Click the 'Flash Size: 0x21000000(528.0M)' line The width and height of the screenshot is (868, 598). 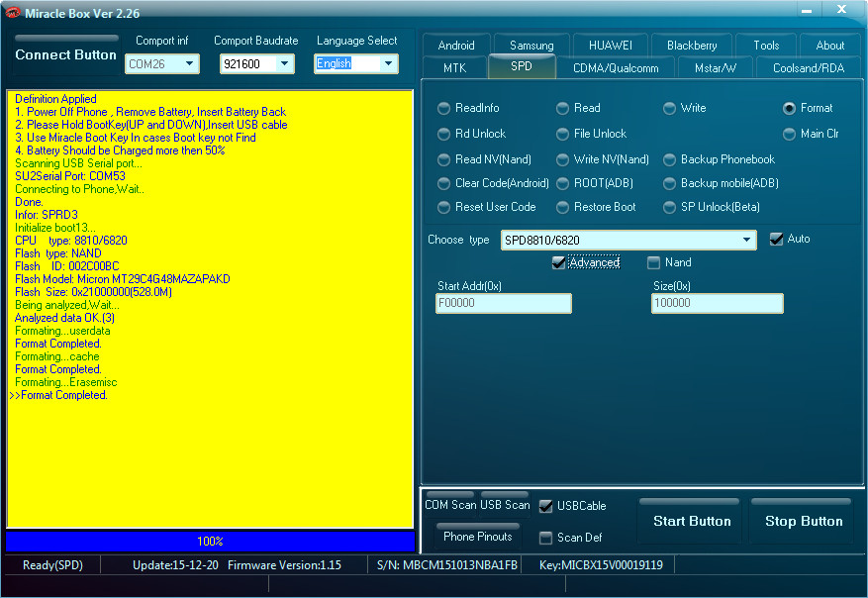[x=94, y=292]
